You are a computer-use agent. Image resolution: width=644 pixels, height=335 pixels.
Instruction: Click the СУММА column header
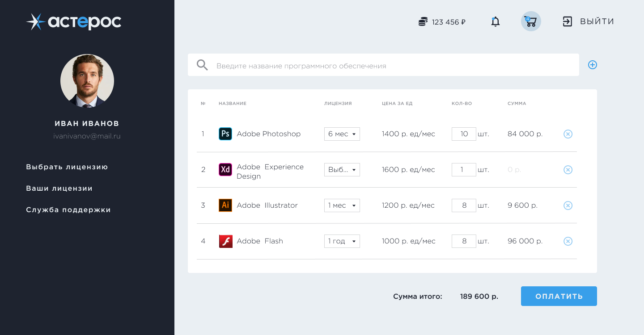point(517,104)
